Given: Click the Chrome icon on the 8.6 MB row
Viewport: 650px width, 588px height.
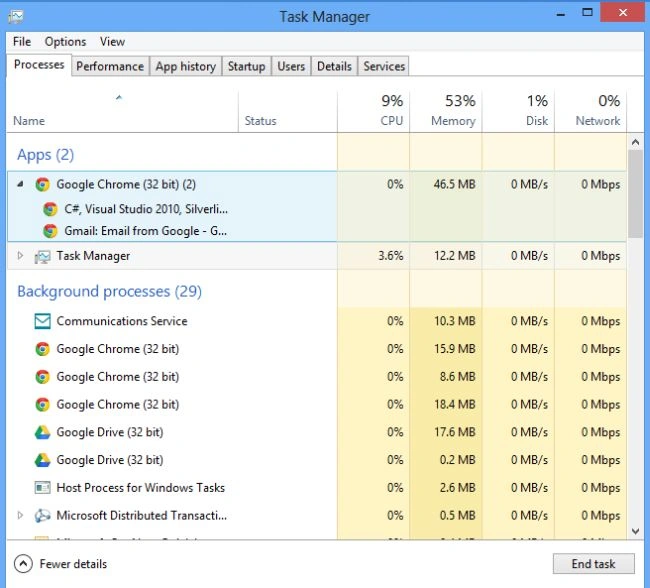Looking at the screenshot, I should [x=42, y=377].
